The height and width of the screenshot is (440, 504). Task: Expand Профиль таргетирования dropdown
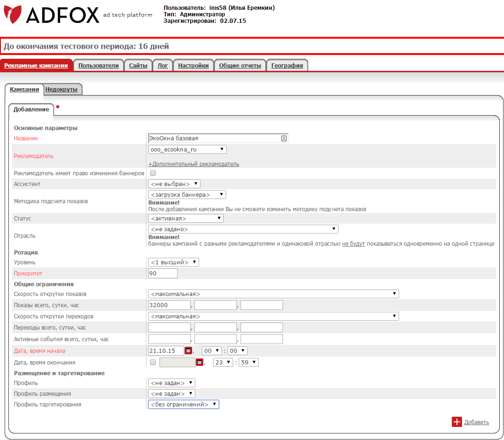coord(183,405)
